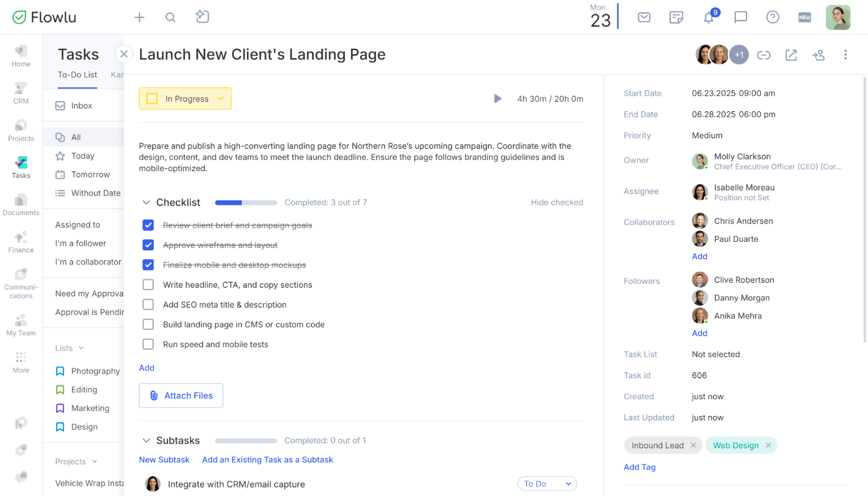Click the search magnifier icon
The width and height of the screenshot is (868, 496).
170,18
